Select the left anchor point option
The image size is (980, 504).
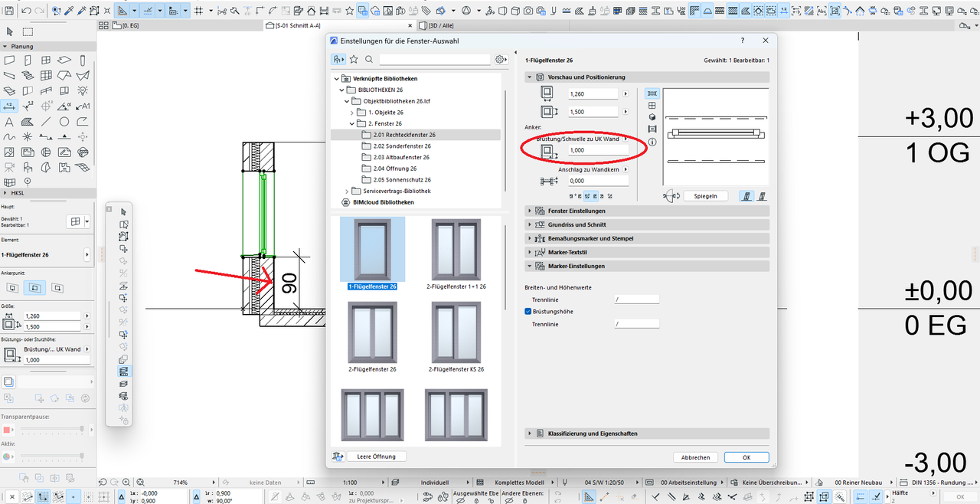click(12, 287)
